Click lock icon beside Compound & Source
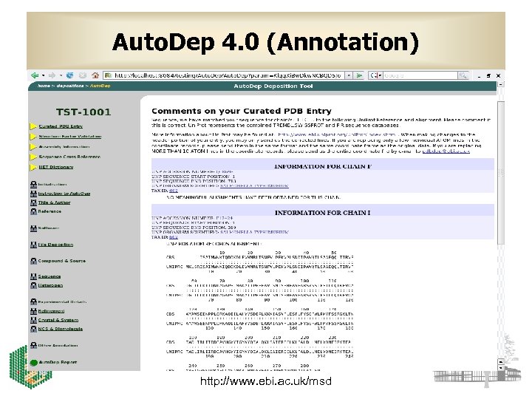 [33, 261]
